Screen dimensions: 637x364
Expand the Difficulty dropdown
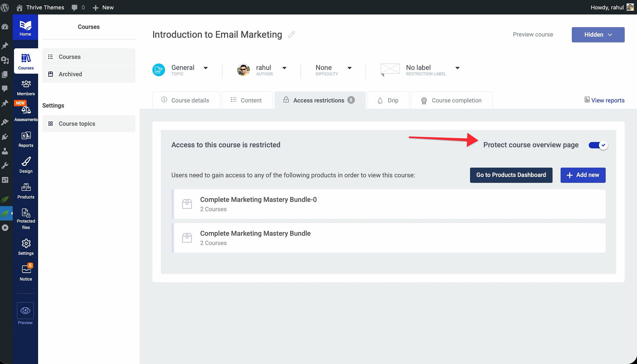(x=349, y=68)
